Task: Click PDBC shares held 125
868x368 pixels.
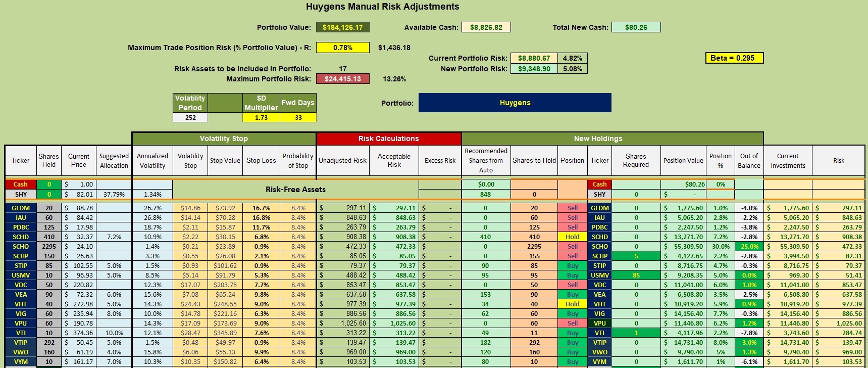Action: tap(49, 227)
